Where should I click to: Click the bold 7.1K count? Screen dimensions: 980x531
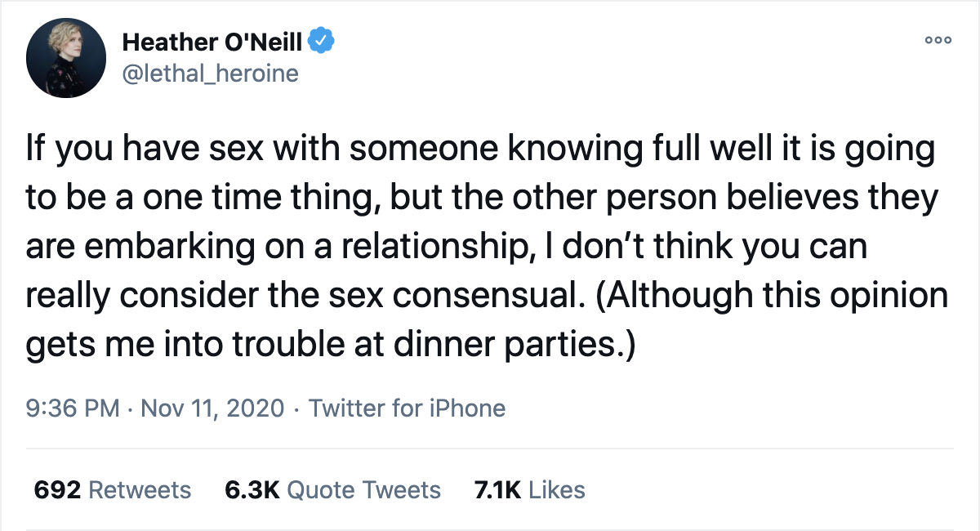click(497, 490)
